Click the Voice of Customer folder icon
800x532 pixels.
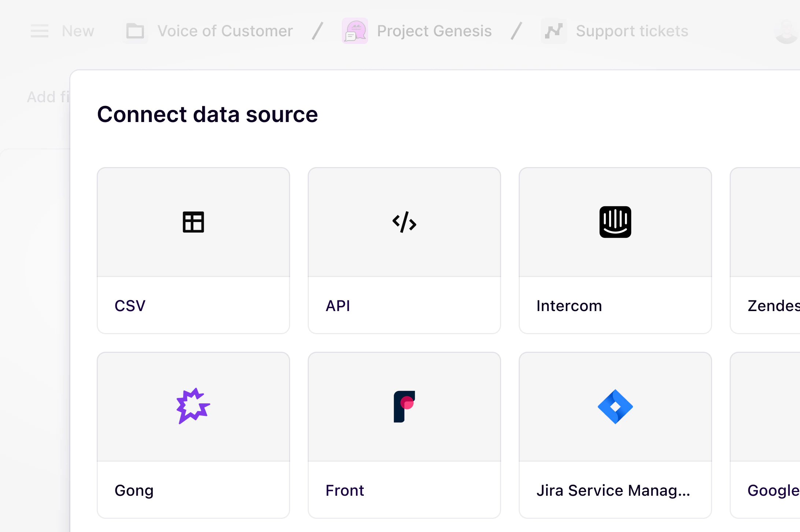coord(135,31)
